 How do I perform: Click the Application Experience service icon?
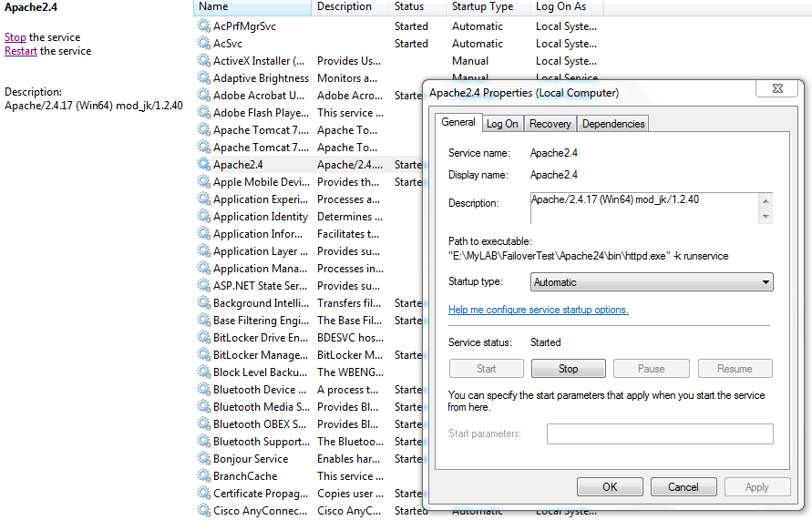(203, 199)
